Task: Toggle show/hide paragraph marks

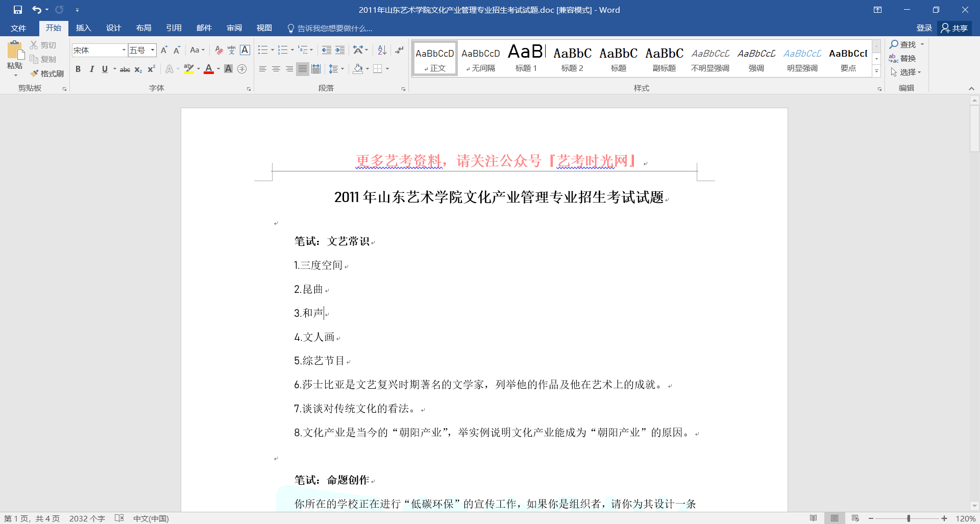Action: pos(399,50)
